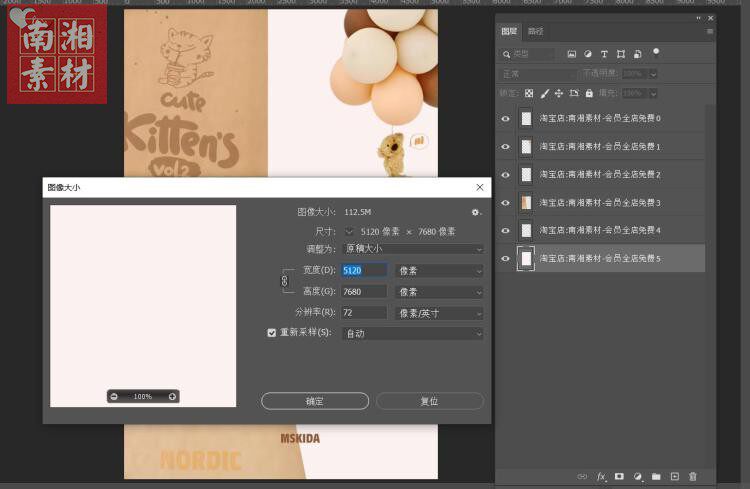
Task: Open the layer opacity dropdown arrow
Action: (x=653, y=74)
